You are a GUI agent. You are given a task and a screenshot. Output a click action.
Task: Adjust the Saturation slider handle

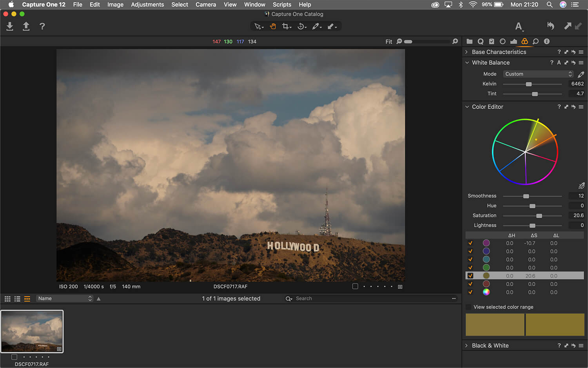(x=539, y=216)
